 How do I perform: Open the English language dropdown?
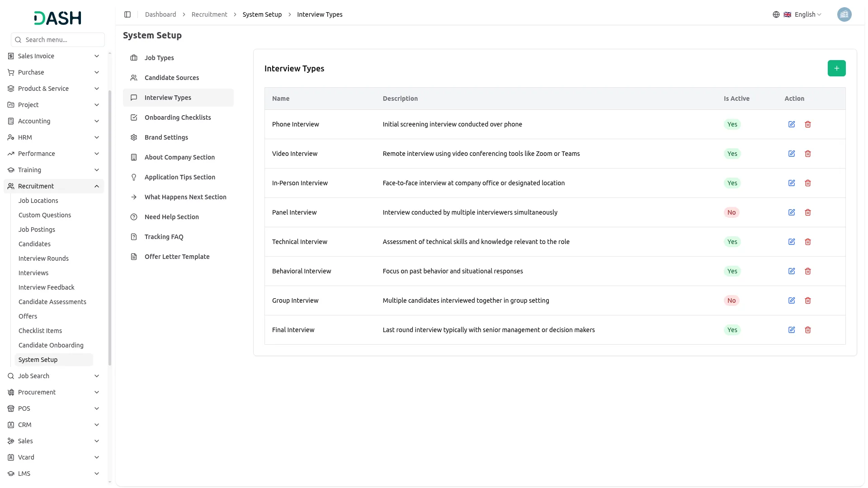click(808, 14)
